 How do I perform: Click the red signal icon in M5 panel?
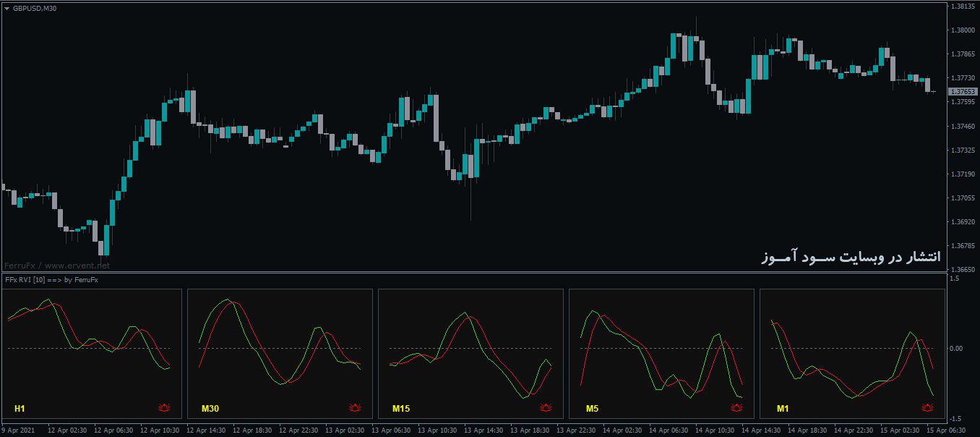736,408
